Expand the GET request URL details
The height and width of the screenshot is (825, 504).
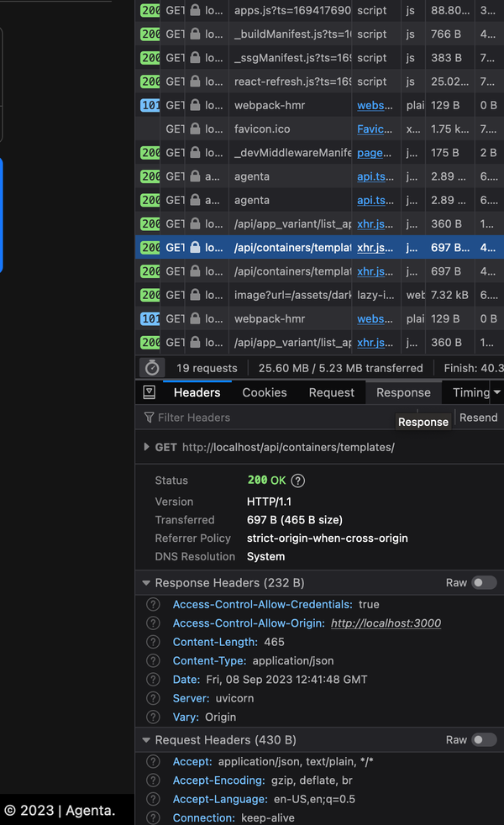click(x=147, y=448)
